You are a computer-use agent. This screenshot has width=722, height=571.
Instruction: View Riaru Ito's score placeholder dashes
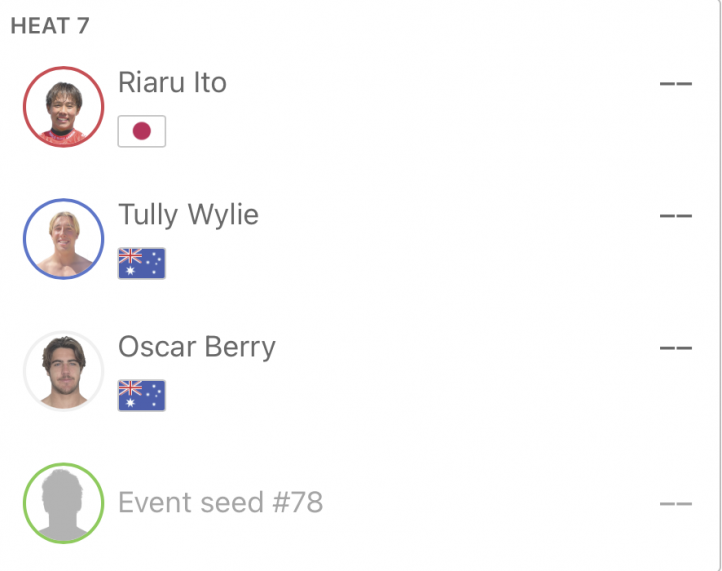[x=675, y=84]
